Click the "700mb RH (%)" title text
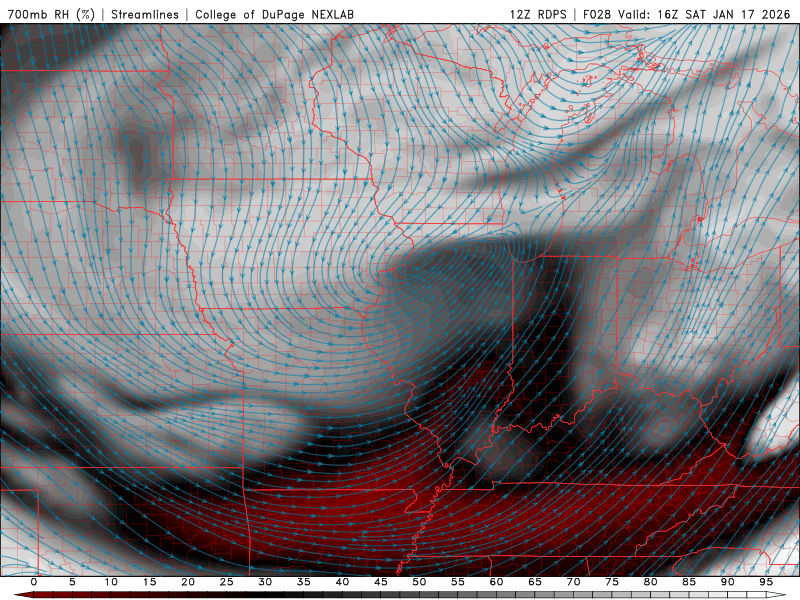This screenshot has width=800, height=600. pos(51,14)
